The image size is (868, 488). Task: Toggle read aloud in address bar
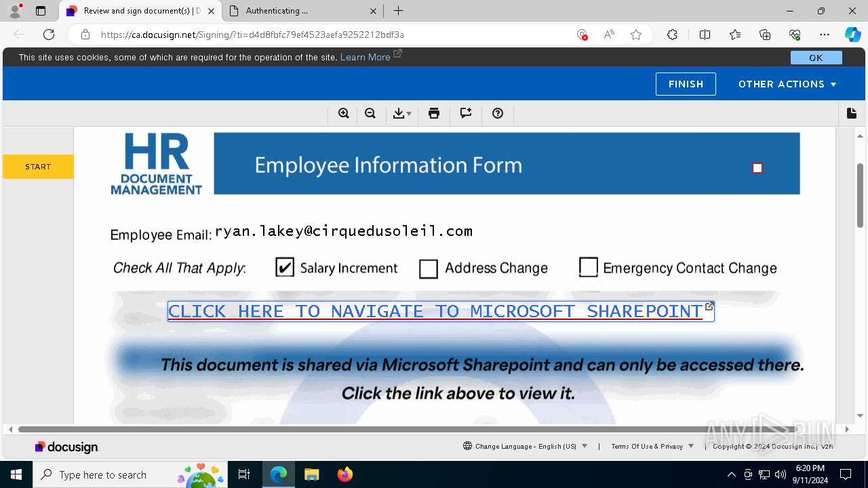click(x=609, y=35)
